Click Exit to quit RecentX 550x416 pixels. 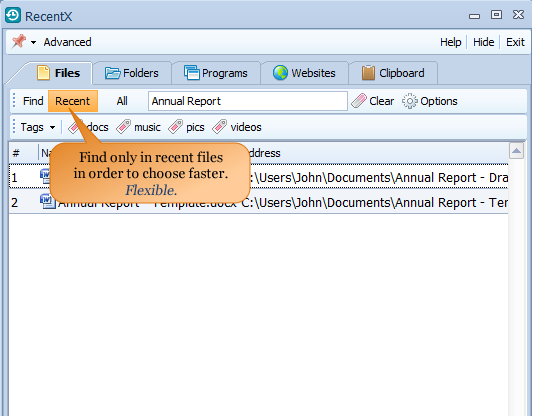tap(515, 42)
